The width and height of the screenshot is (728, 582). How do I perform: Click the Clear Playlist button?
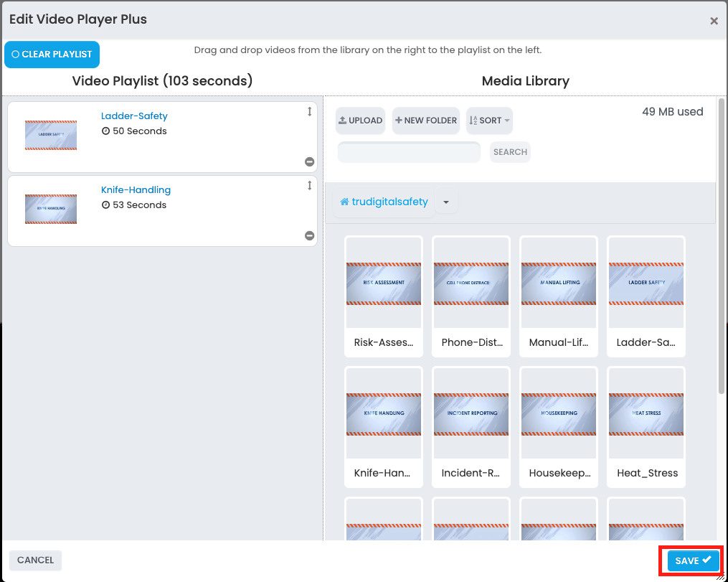[x=52, y=55]
